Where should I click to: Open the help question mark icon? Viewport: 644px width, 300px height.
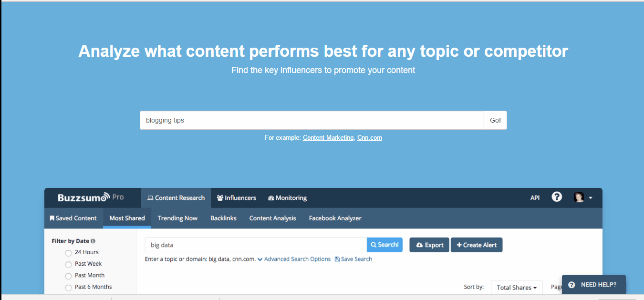click(557, 197)
